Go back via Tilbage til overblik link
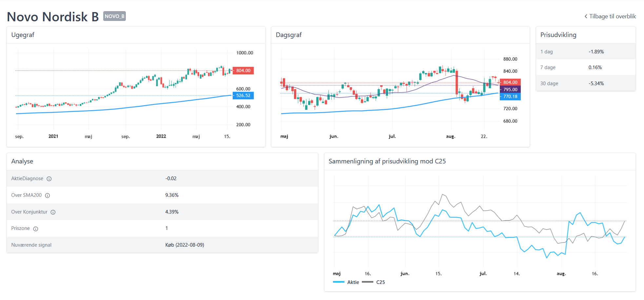Viewport: 644px width, 300px height. coord(610,16)
